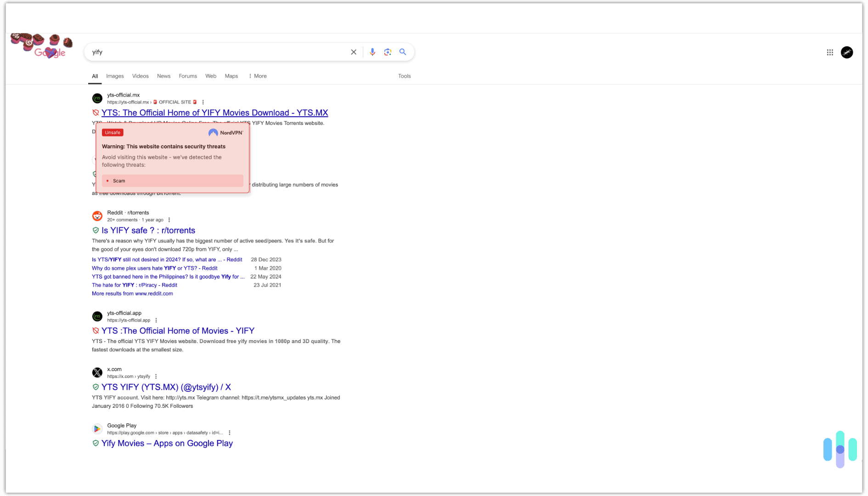Image resolution: width=868 pixels, height=496 pixels.
Task: Open the three-dot menu beside the Reddit result
Action: (169, 220)
